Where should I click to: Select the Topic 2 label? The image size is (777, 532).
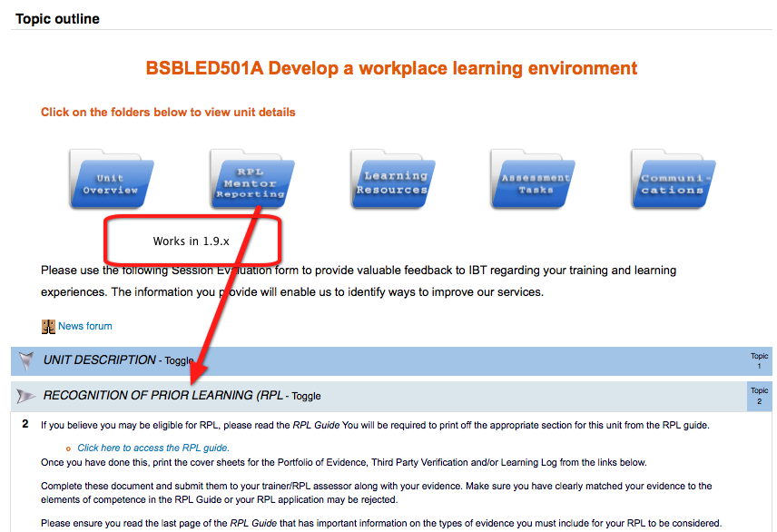759,396
